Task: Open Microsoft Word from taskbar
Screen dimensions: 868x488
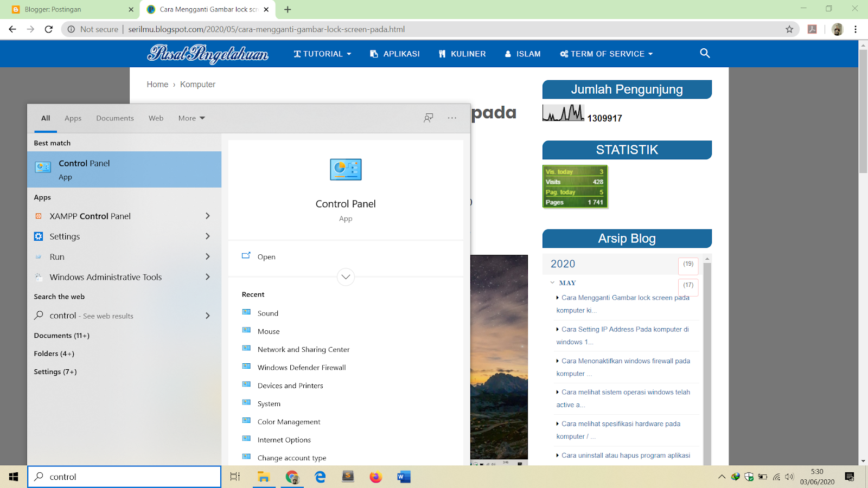Action: (x=404, y=477)
